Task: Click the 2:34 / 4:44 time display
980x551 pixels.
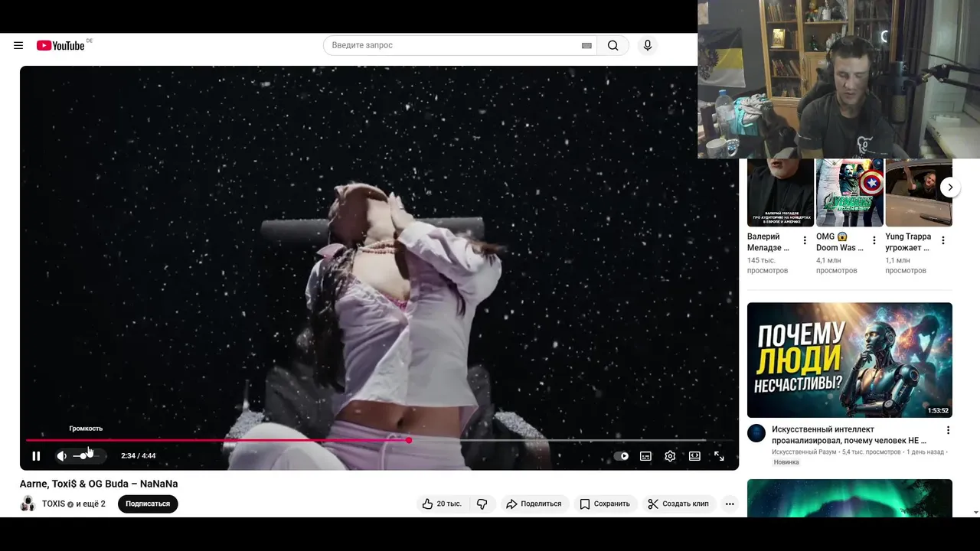Action: click(x=139, y=456)
